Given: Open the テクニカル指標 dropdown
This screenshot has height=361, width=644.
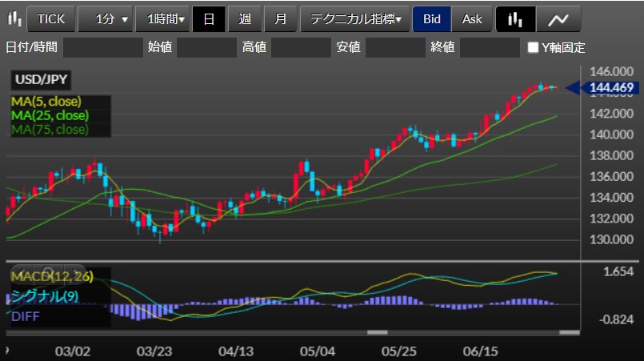Looking at the screenshot, I should coord(355,18).
